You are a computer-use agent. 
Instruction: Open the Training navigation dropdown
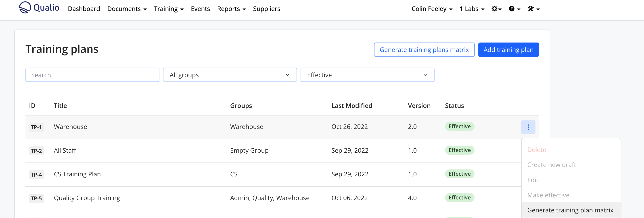coord(169,9)
